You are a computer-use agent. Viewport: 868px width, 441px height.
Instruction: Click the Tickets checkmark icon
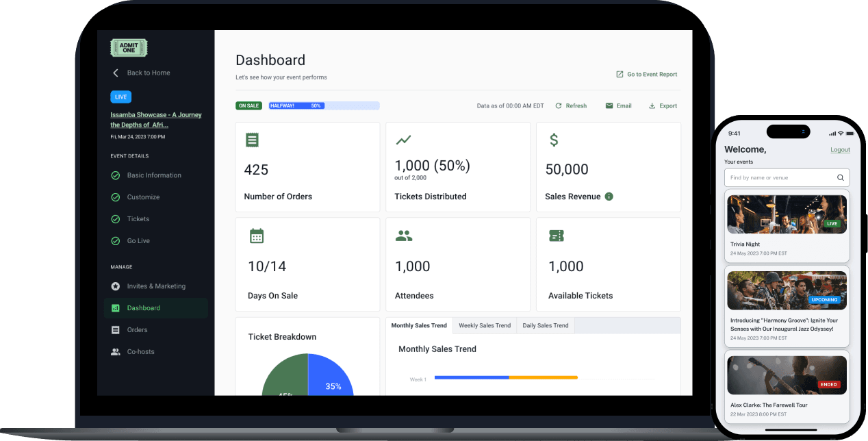coord(116,219)
